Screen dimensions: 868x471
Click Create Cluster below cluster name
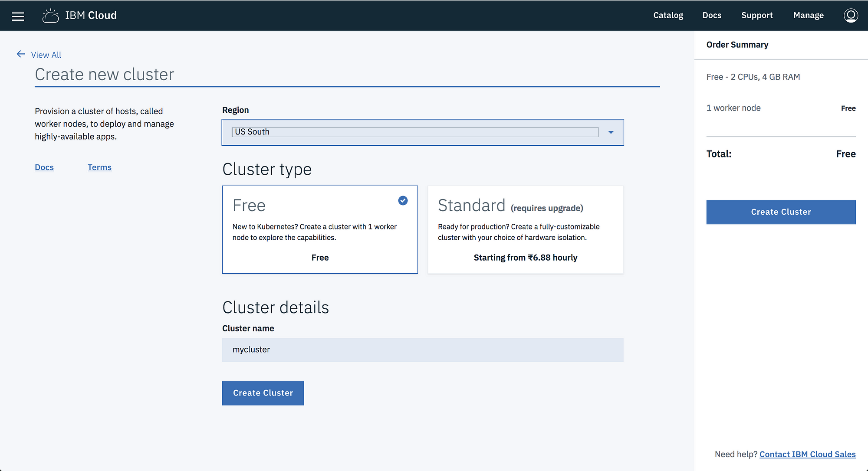coord(263,393)
